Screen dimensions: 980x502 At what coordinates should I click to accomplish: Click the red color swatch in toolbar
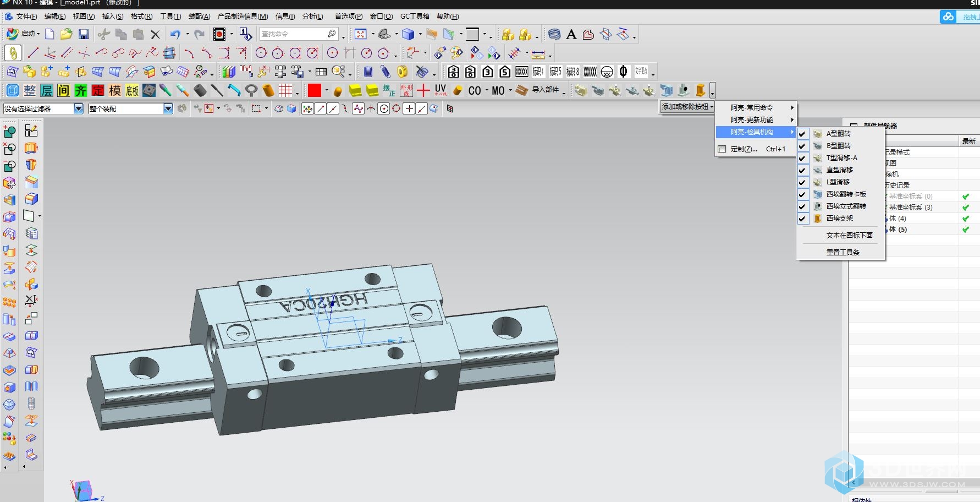315,90
